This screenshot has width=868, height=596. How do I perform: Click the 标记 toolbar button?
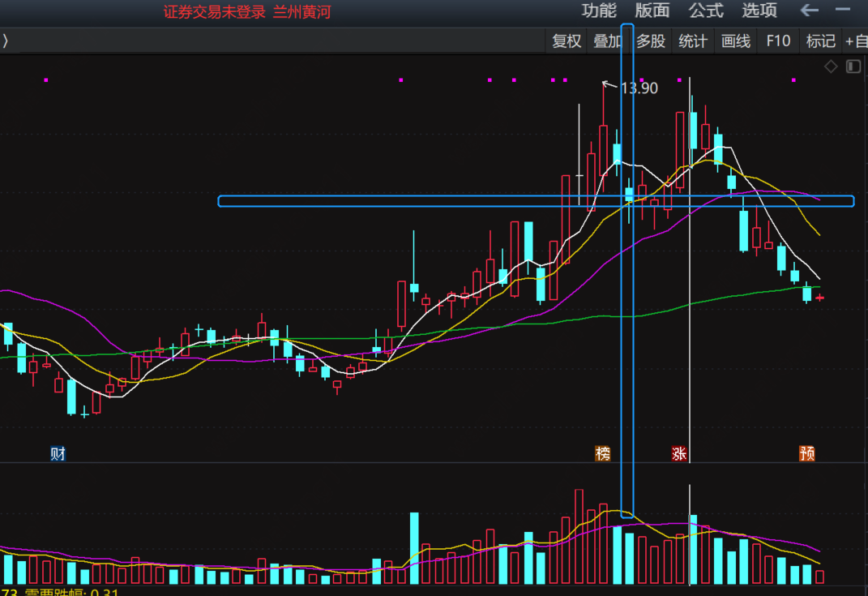pos(820,41)
